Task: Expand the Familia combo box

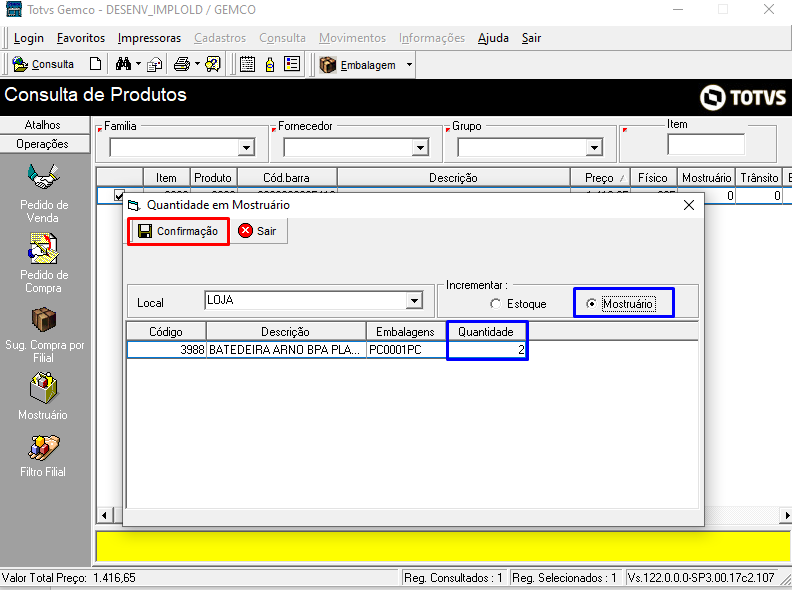Action: (246, 148)
